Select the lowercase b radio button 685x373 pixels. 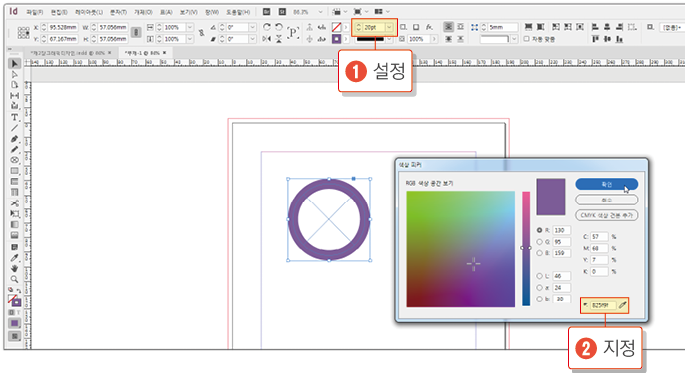pos(540,299)
